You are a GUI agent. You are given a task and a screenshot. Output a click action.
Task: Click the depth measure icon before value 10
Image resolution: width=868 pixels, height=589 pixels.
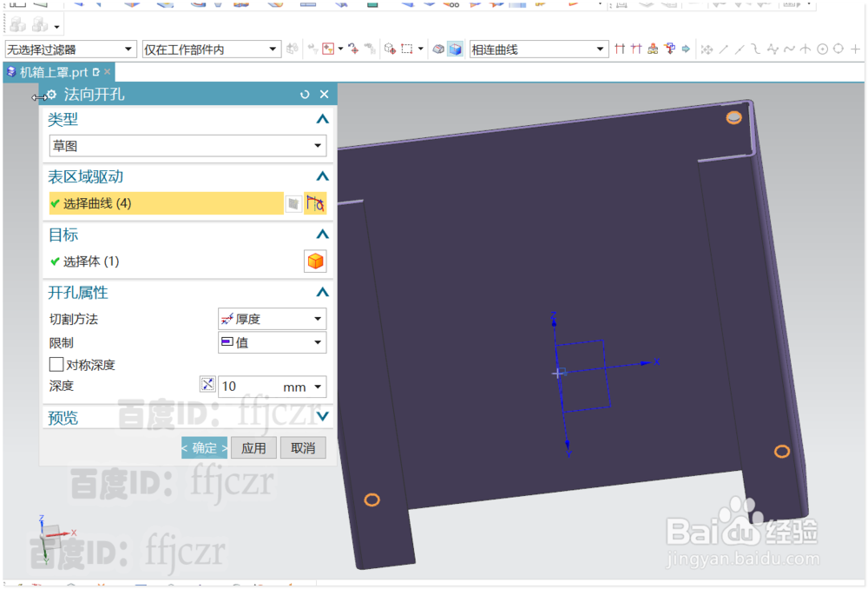click(x=207, y=384)
